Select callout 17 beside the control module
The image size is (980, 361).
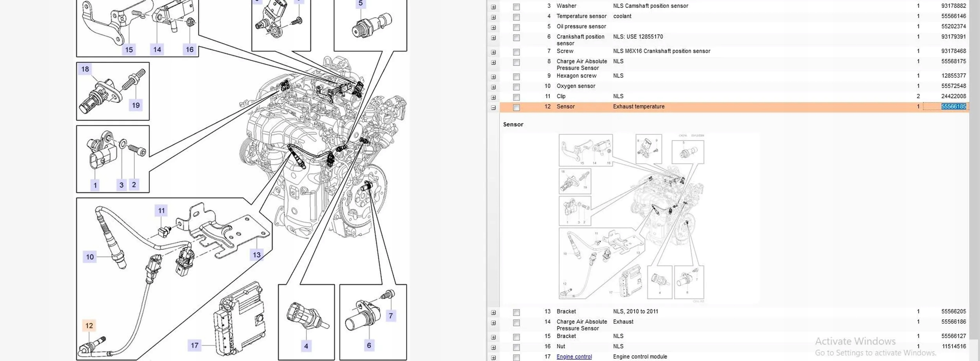click(194, 345)
